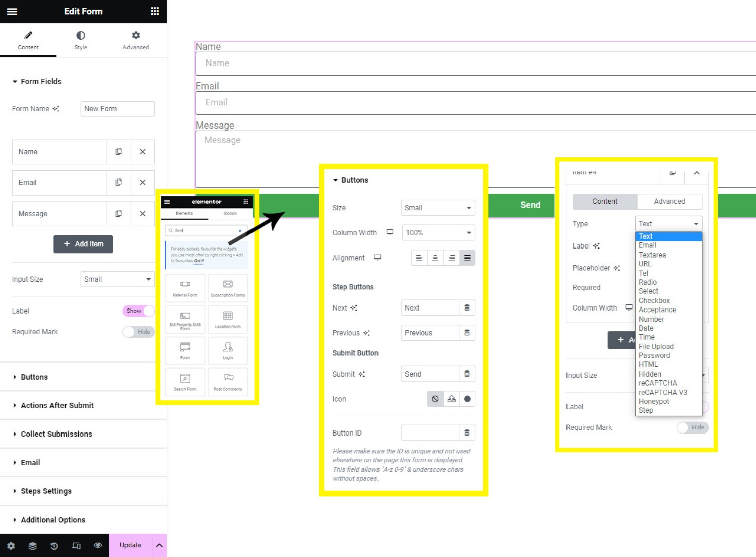Switch to the Style tab

(x=81, y=40)
